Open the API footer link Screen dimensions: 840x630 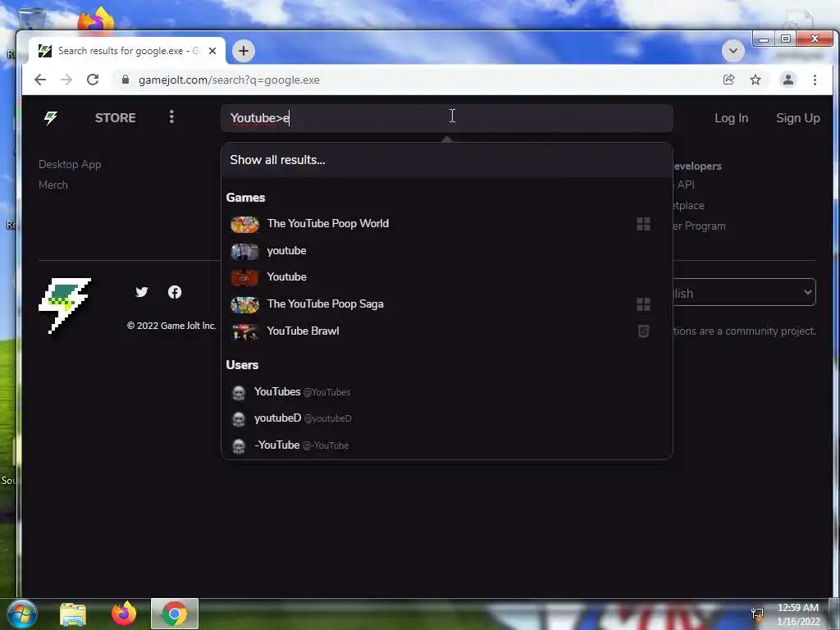tap(685, 185)
